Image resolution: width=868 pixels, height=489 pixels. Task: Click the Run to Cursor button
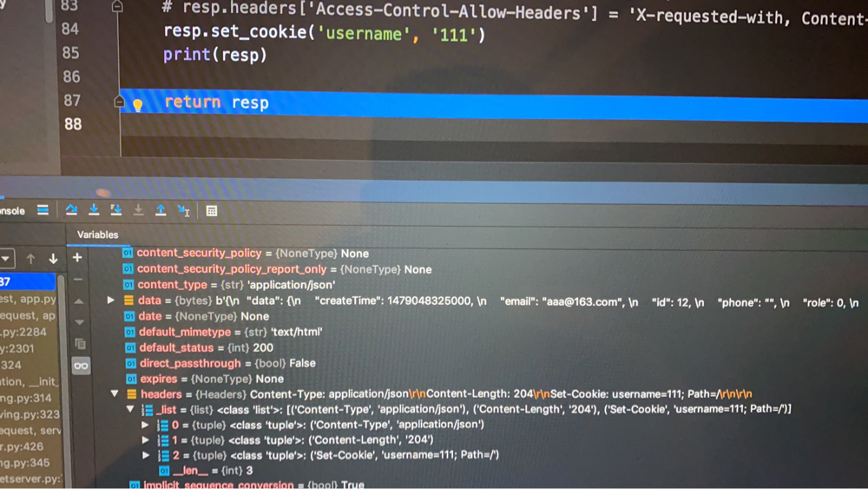point(183,210)
